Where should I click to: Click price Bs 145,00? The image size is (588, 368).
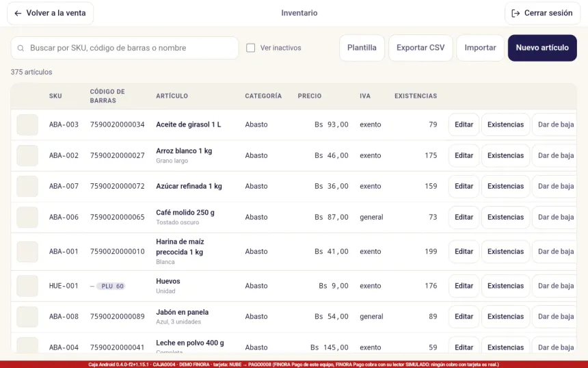pyautogui.click(x=330, y=347)
